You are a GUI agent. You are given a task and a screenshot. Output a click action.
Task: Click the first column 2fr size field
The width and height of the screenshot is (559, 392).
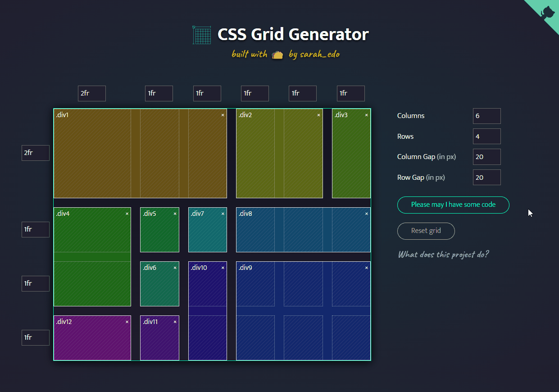click(x=92, y=94)
